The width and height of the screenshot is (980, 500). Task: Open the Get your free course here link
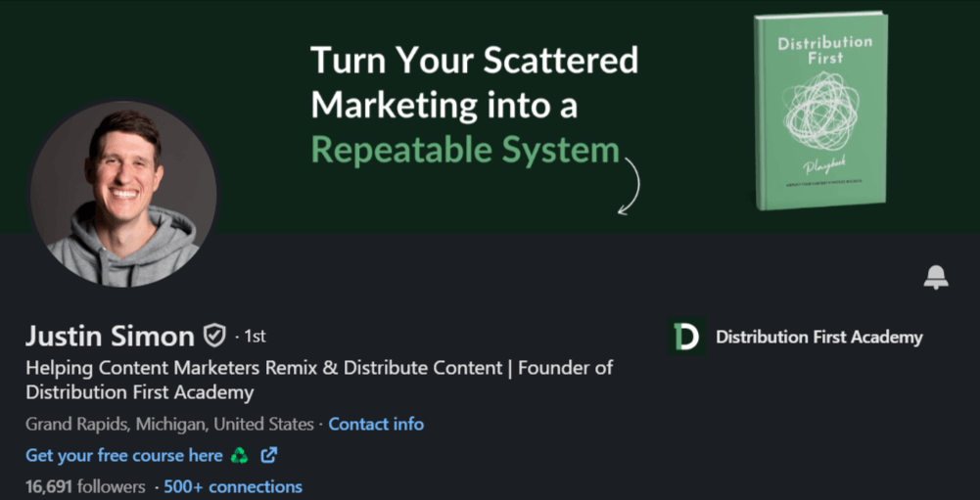point(123,456)
